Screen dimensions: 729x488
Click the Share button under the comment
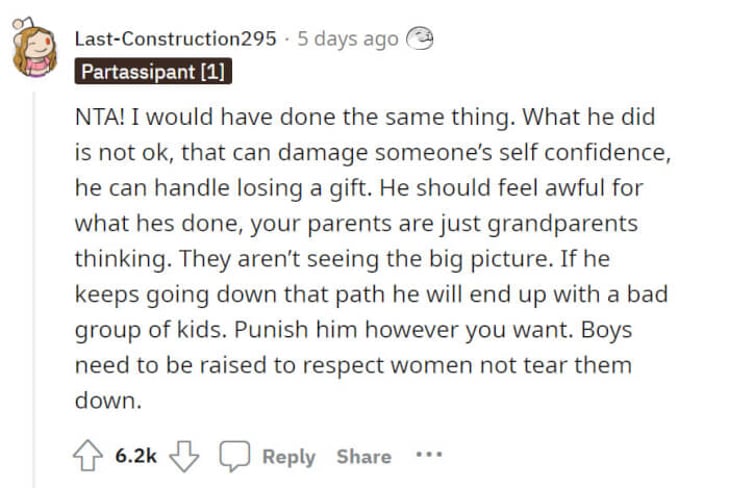click(x=364, y=456)
